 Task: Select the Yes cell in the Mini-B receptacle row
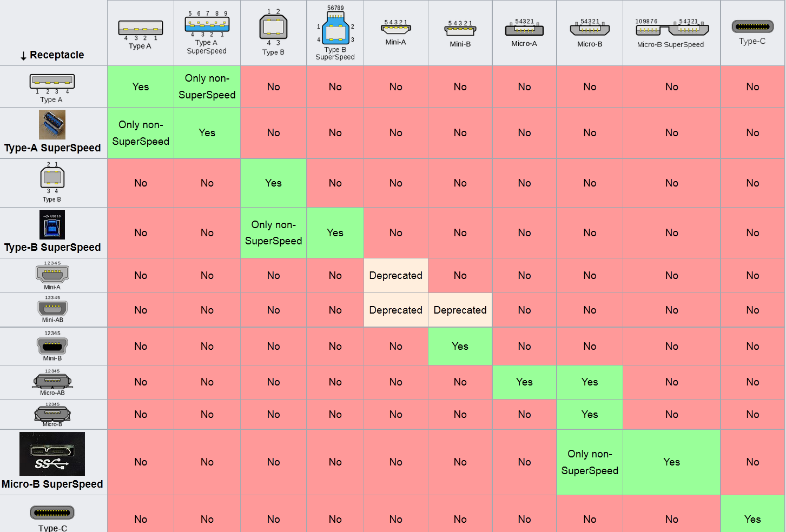pyautogui.click(x=460, y=346)
